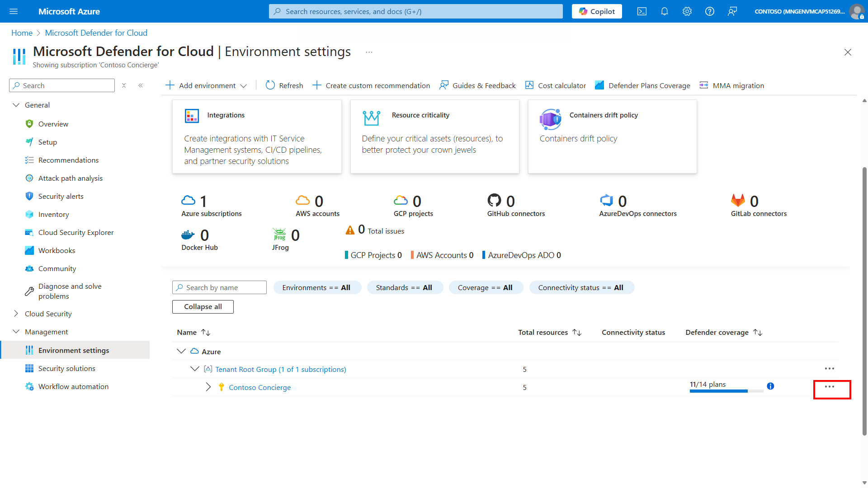This screenshot has width=868, height=488.
Task: Open Attack path analysis
Action: (x=70, y=178)
